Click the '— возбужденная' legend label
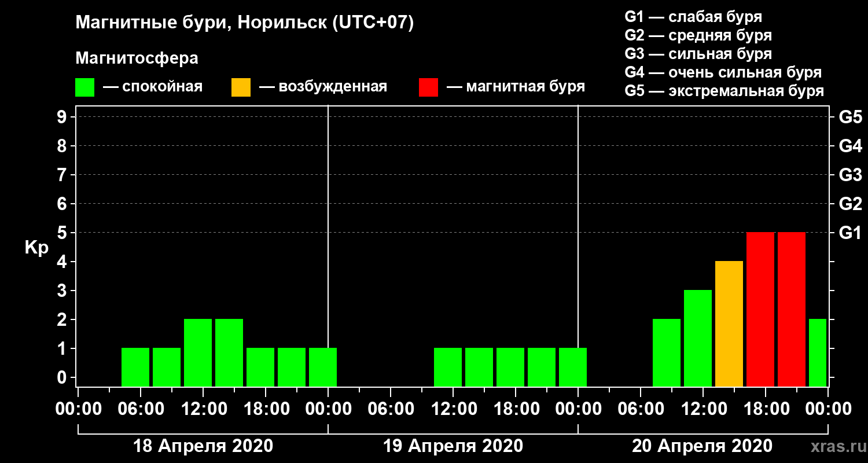 323,87
